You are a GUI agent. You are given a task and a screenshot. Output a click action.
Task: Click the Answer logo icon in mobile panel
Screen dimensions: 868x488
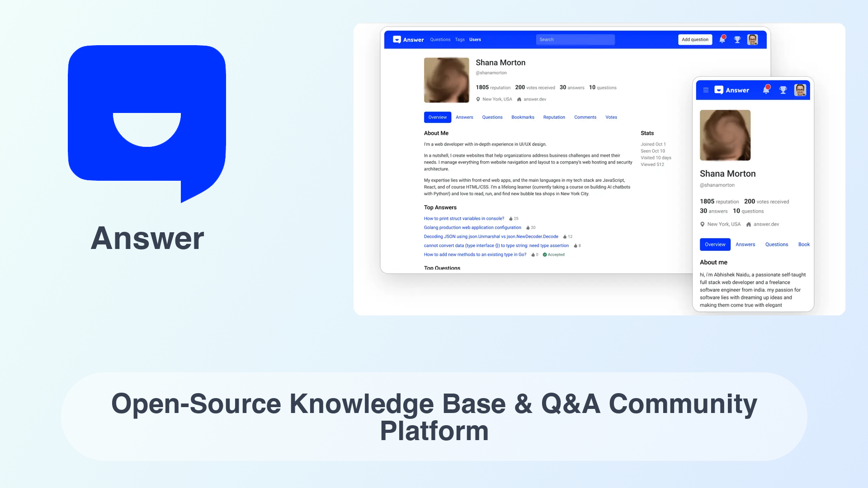[x=720, y=90]
